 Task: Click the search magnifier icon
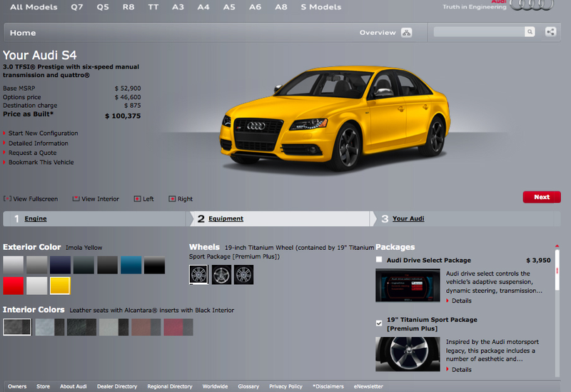(530, 31)
